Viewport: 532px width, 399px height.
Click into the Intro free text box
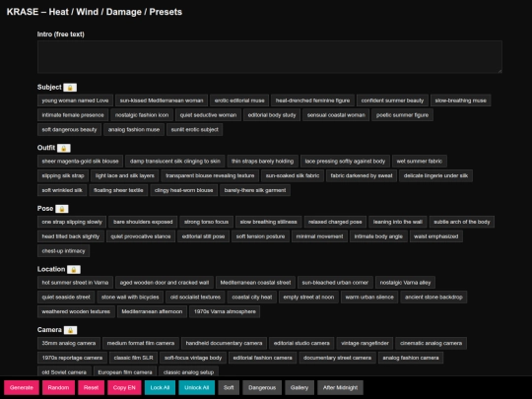coord(270,57)
